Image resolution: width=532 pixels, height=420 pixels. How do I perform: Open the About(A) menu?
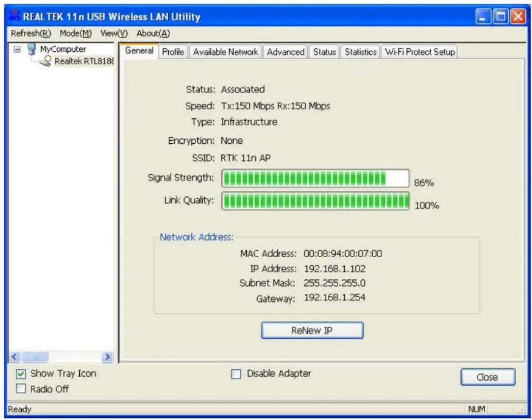pyautogui.click(x=153, y=33)
